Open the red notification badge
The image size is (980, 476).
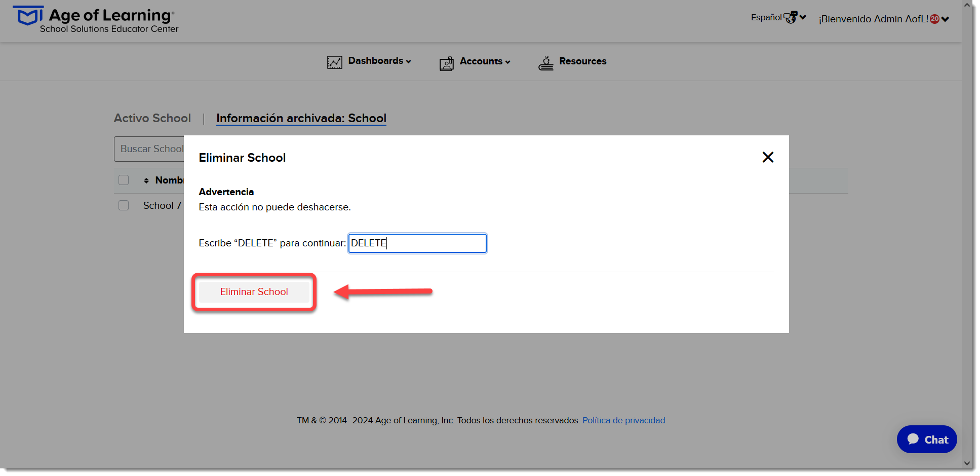[934, 19]
